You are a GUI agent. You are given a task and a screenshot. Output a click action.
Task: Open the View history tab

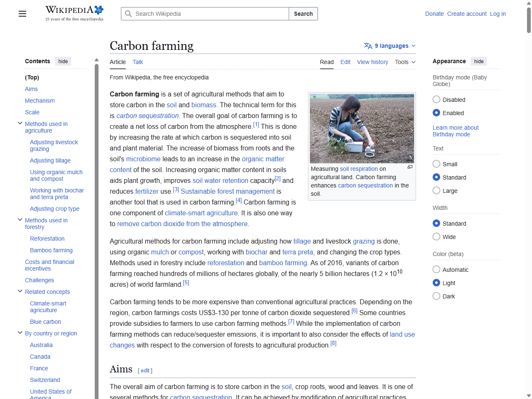[372, 62]
